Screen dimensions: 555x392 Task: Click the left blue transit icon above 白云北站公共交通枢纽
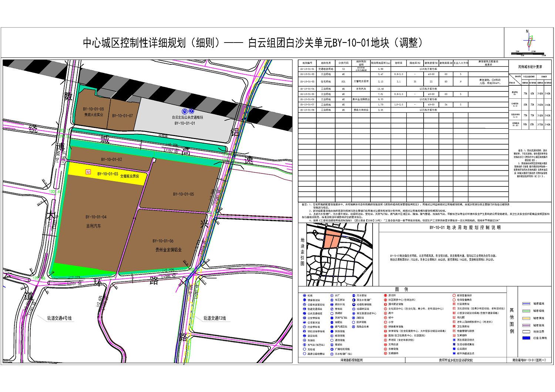(x=185, y=111)
